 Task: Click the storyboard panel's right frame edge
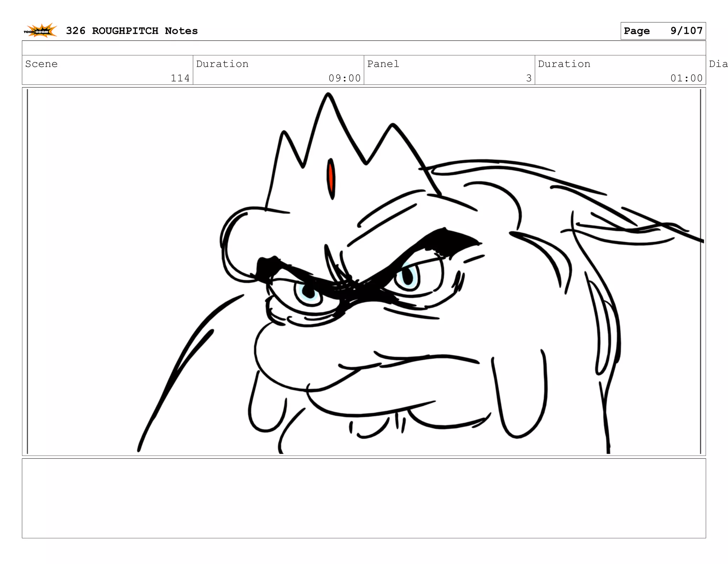click(x=700, y=270)
